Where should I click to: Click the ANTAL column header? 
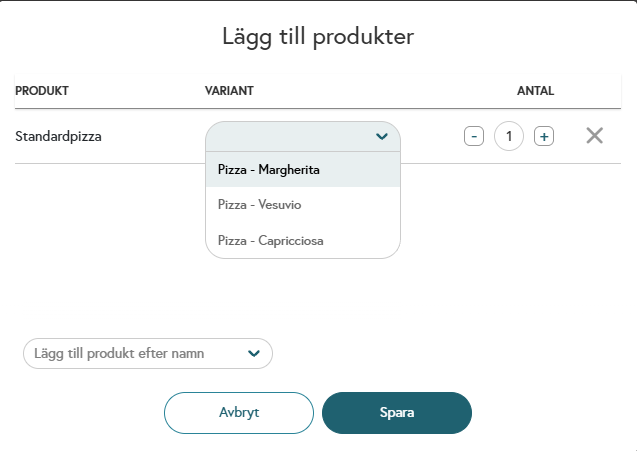535,91
